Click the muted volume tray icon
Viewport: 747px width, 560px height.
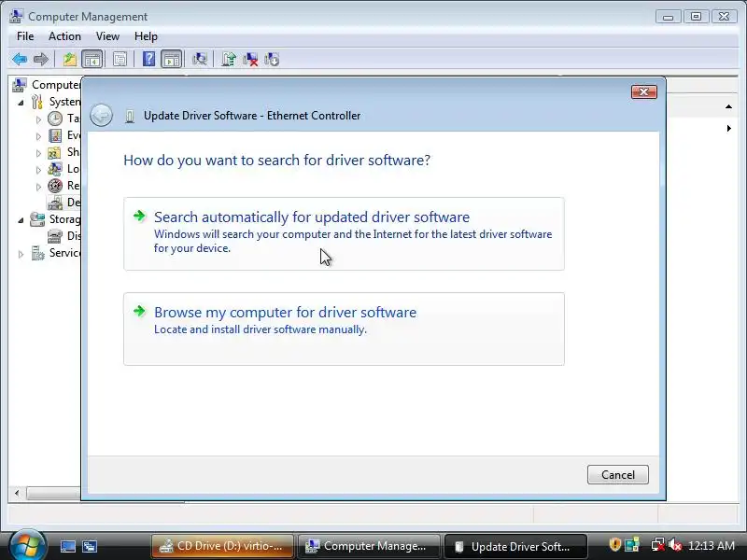click(x=675, y=545)
